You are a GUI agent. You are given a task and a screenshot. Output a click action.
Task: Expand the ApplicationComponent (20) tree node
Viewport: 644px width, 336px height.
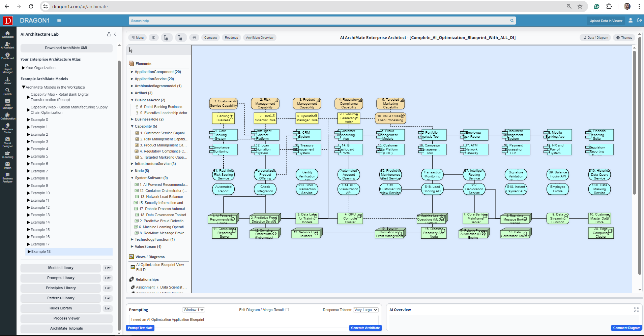tap(132, 72)
